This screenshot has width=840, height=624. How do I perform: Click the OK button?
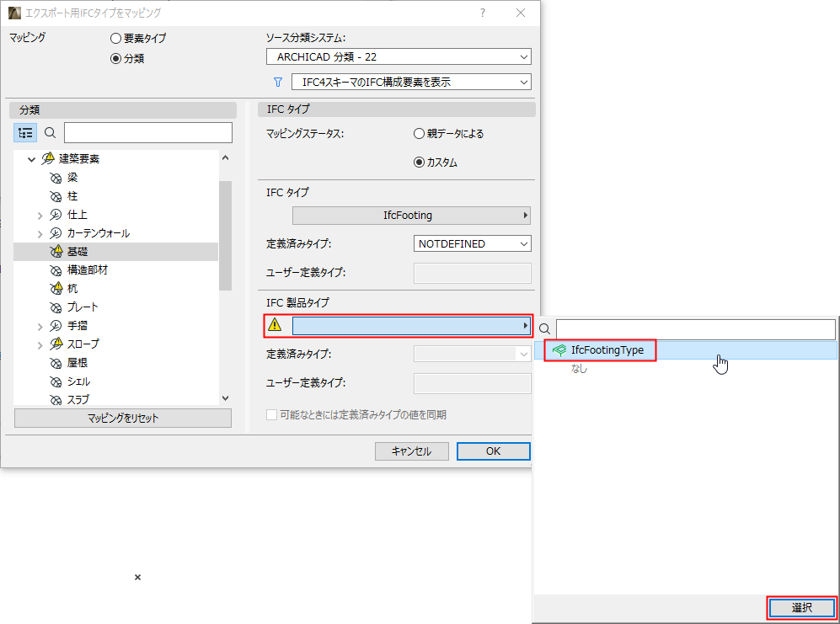click(x=494, y=451)
